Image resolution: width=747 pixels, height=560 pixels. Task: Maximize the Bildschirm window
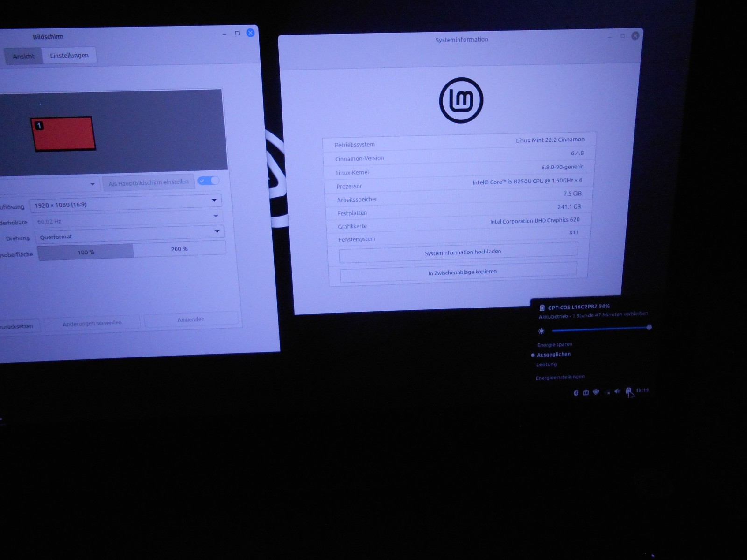(237, 33)
